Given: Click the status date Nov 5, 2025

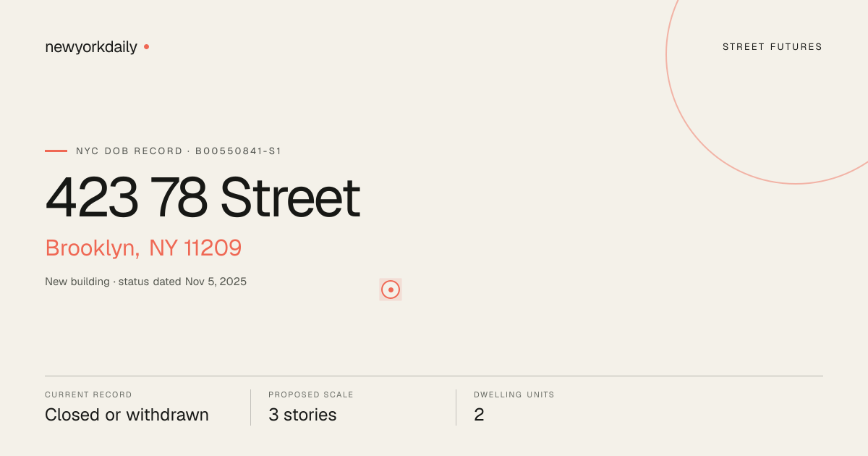Looking at the screenshot, I should 216,282.
